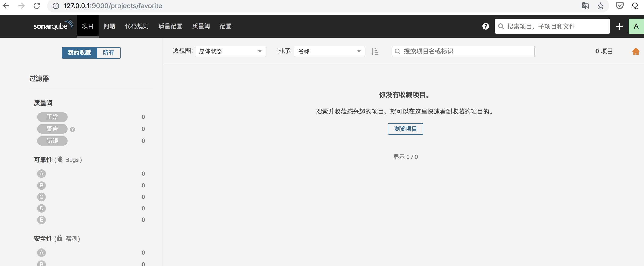Select reliability rating A filter
The width and height of the screenshot is (644, 266).
[x=41, y=173]
